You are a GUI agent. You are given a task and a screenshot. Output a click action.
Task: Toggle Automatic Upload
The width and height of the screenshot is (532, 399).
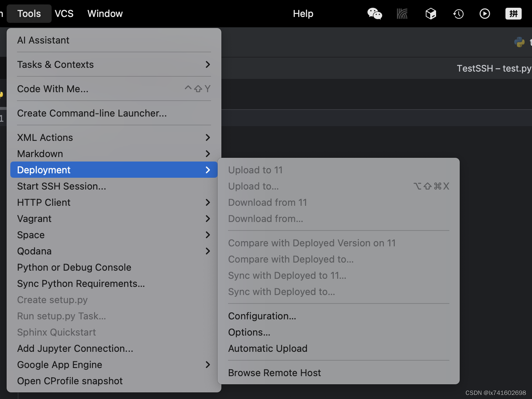click(339, 348)
